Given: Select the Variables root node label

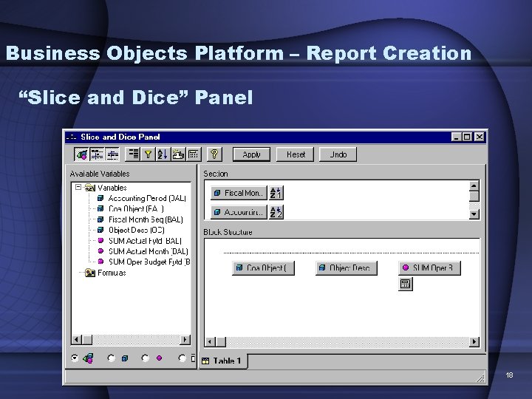Looking at the screenshot, I should point(112,188).
